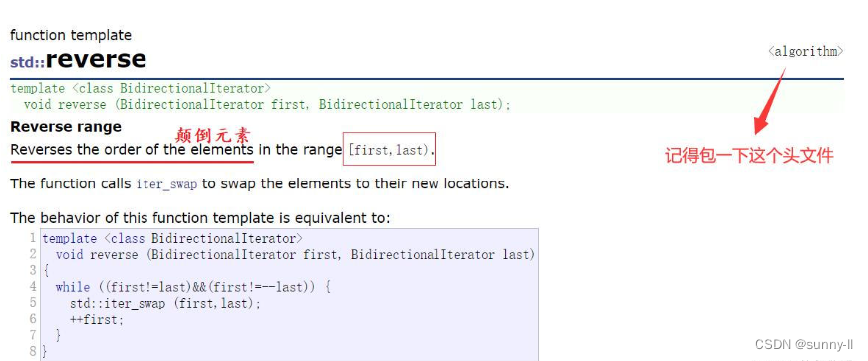The height and width of the screenshot is (361, 868).
Task: Click the std:: namespace link before reverse
Action: point(27,62)
